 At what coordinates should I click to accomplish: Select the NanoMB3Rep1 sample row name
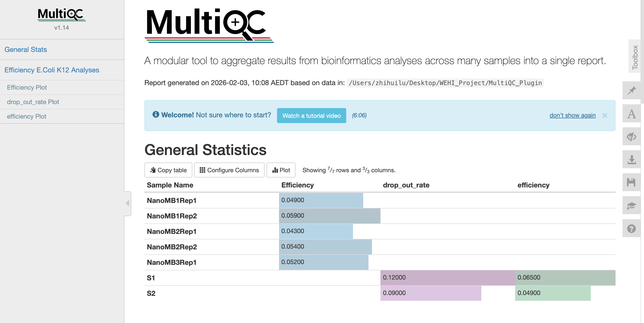[172, 263]
